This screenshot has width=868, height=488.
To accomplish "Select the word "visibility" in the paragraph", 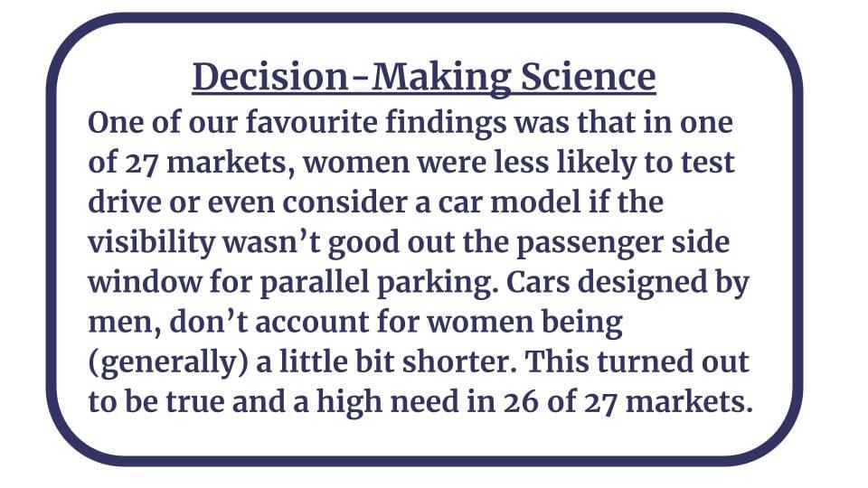I will [151, 243].
